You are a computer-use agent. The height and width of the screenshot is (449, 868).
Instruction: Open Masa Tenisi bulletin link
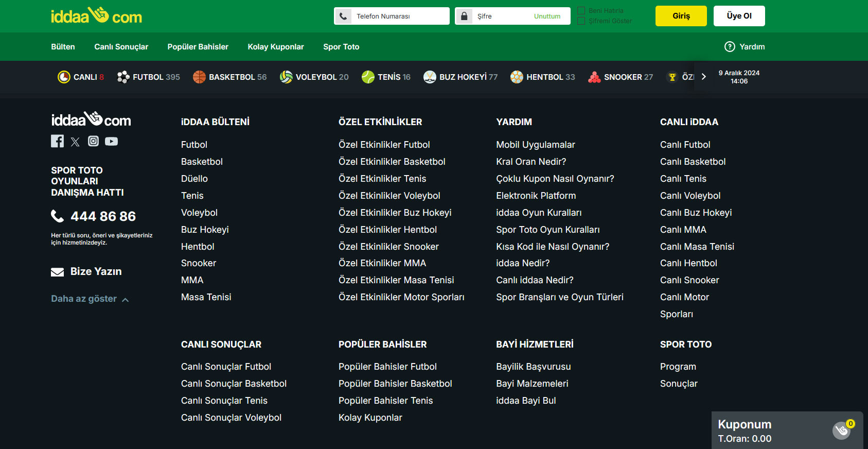click(x=206, y=297)
